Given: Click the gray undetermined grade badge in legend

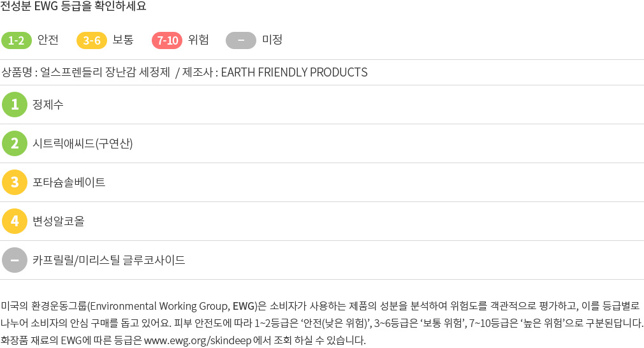Looking at the screenshot, I should click(241, 40).
